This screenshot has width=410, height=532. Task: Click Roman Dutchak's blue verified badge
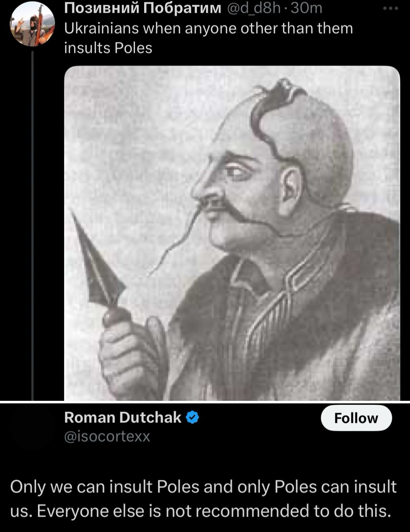coord(193,418)
